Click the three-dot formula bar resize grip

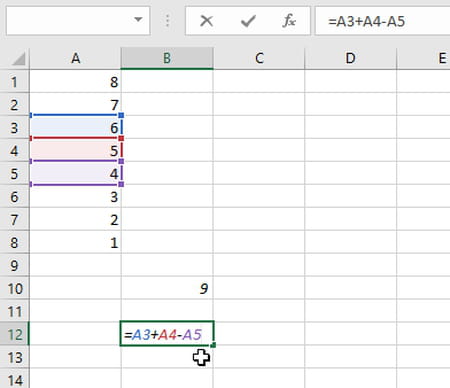pyautogui.click(x=168, y=21)
